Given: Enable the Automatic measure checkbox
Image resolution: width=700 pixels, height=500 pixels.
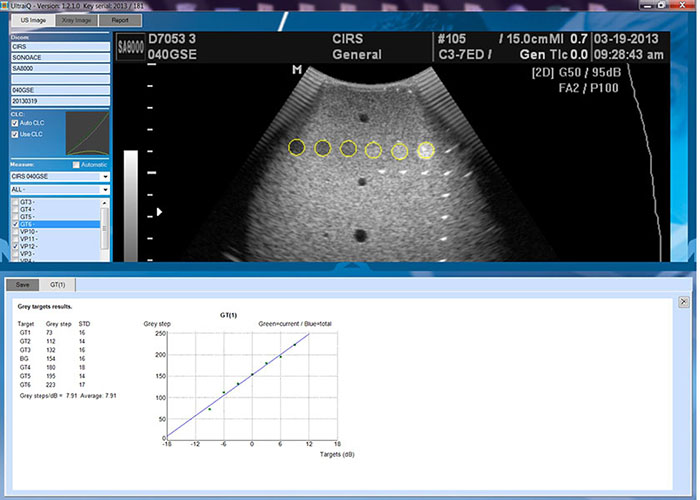Looking at the screenshot, I should coord(76,165).
